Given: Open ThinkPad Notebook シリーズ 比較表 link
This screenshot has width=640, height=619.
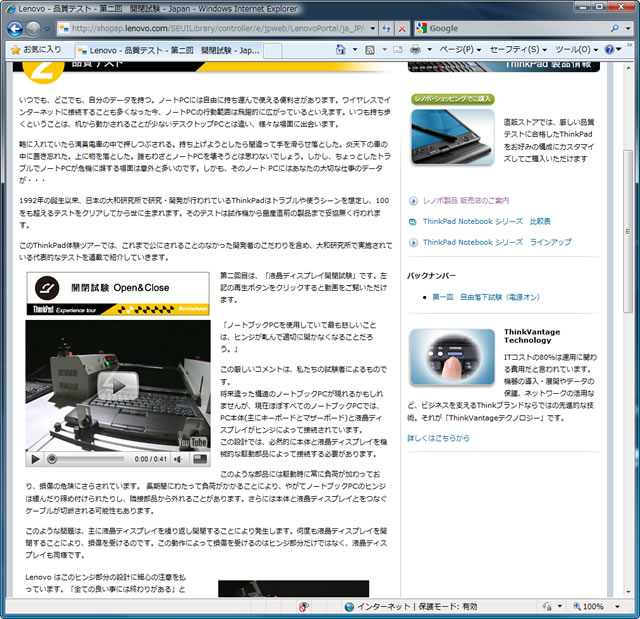Looking at the screenshot, I should (487, 221).
